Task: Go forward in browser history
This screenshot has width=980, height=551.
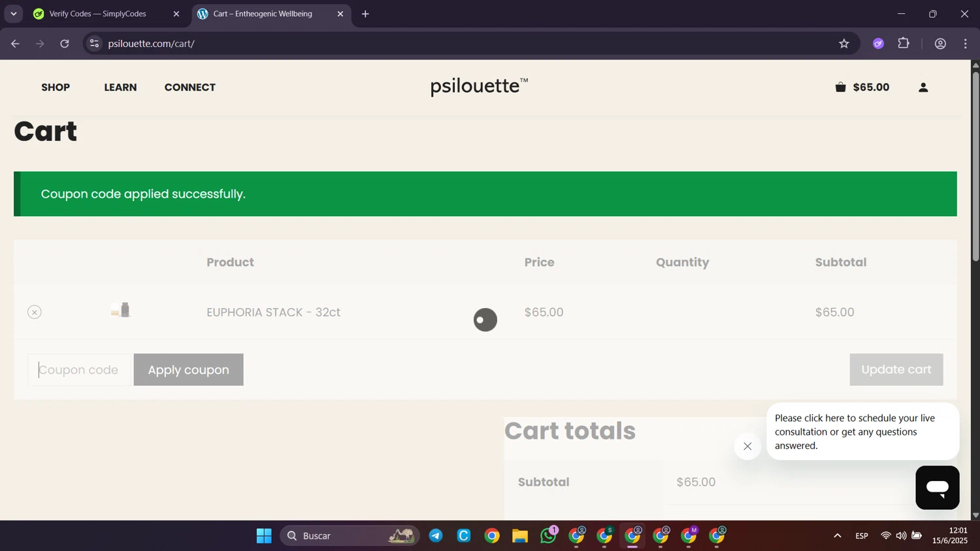Action: (40, 44)
